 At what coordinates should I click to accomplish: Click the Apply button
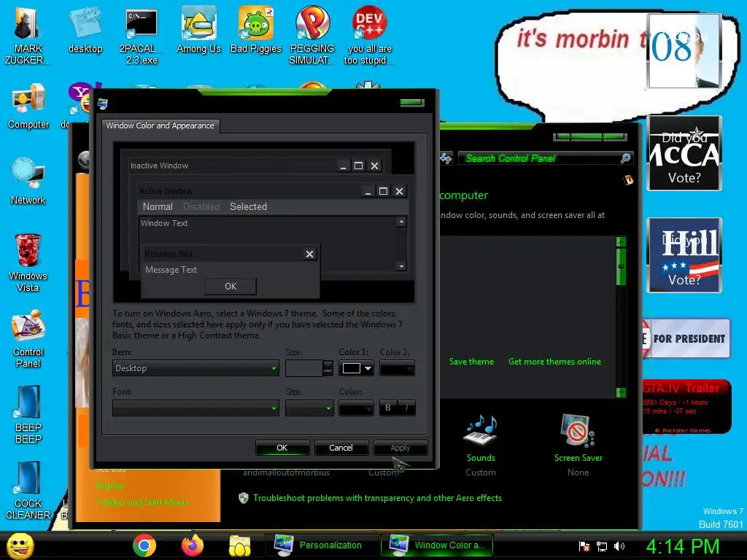pos(400,448)
